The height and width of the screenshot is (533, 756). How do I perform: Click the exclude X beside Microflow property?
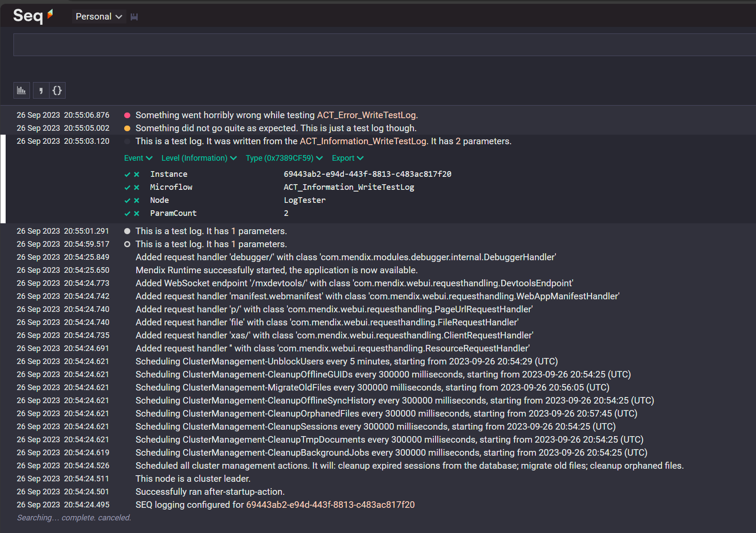coord(136,187)
